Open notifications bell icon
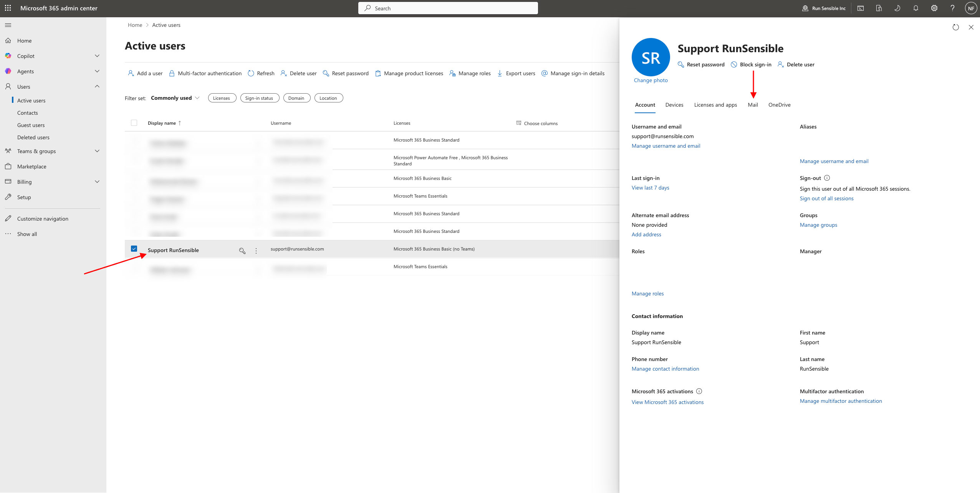 pyautogui.click(x=916, y=8)
